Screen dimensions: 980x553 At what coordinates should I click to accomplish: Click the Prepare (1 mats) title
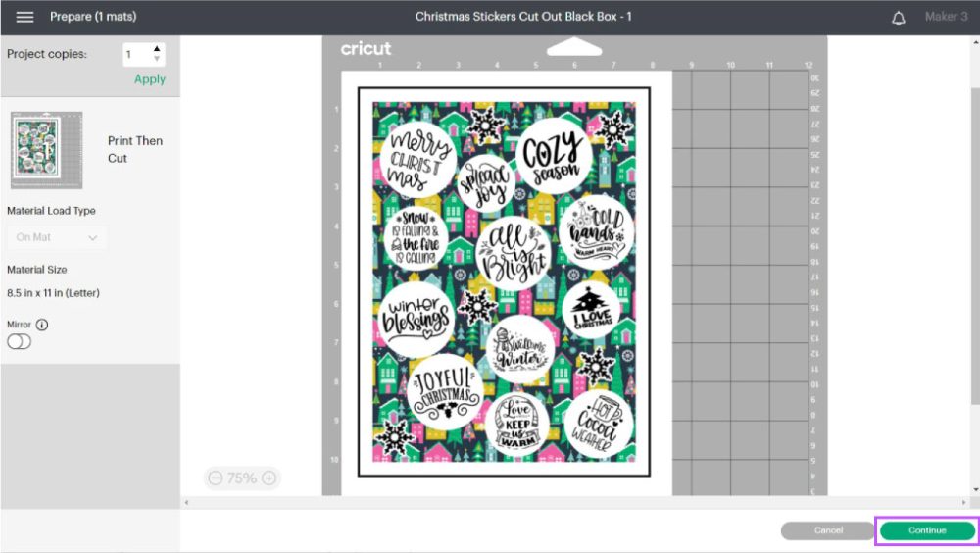pyautogui.click(x=93, y=17)
